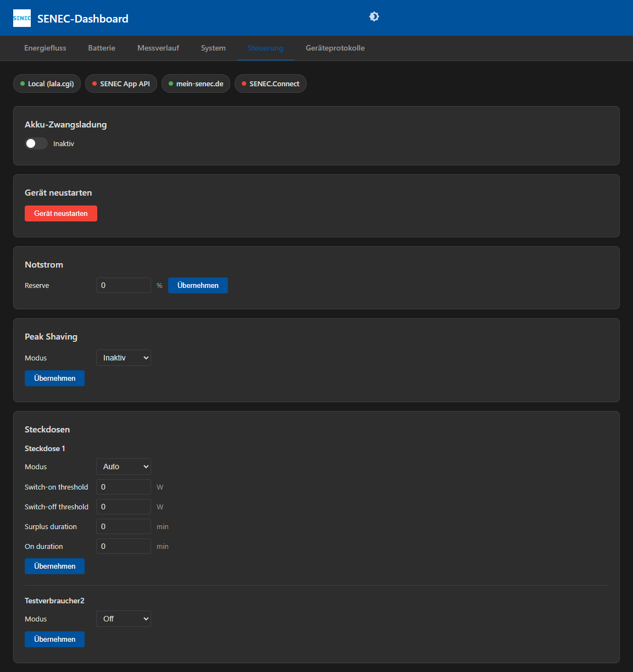Click the red Gerät neustarten button
Viewport: 633px width, 672px height.
[61, 213]
